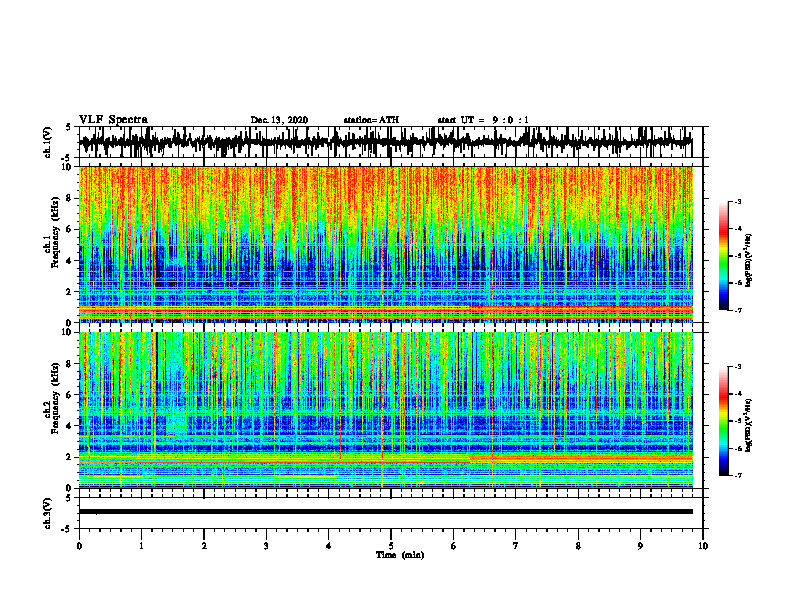Click time axis tick label "6"

(x=453, y=546)
